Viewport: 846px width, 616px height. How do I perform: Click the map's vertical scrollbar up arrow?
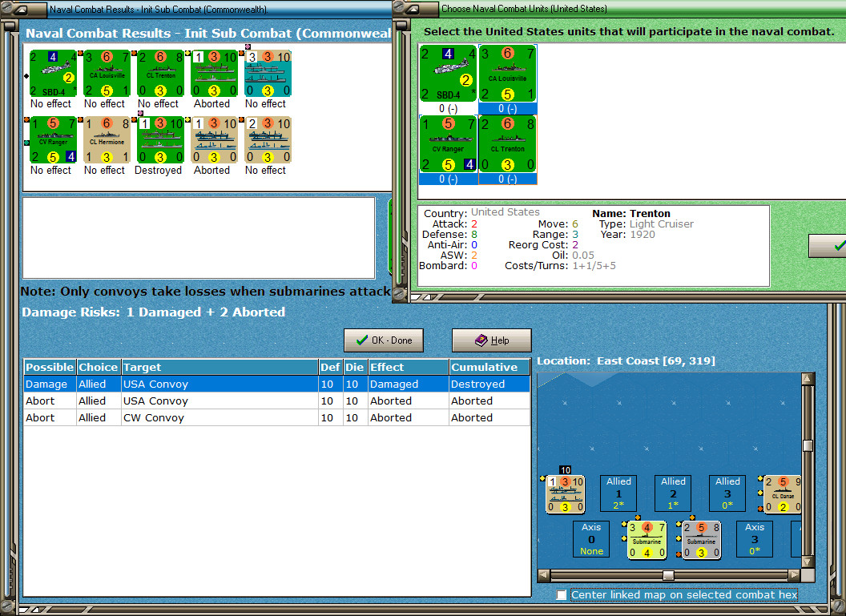808,379
